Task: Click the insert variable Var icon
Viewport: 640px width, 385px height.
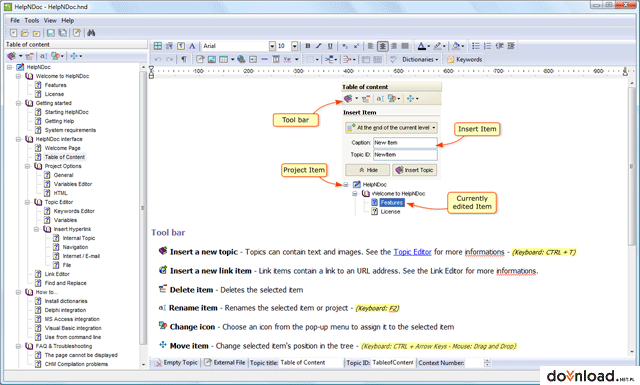Action: coord(287,60)
